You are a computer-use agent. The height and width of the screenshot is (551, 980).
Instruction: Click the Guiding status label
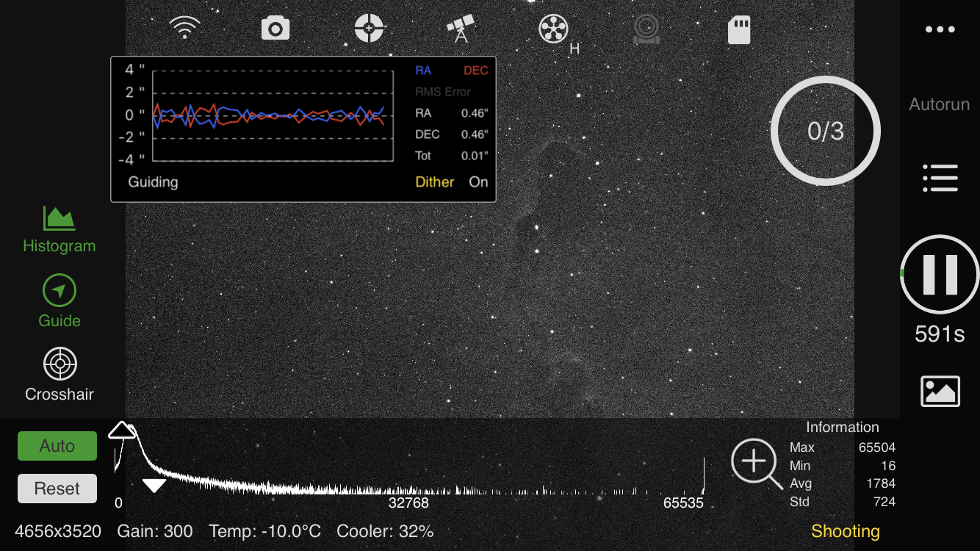click(x=153, y=182)
